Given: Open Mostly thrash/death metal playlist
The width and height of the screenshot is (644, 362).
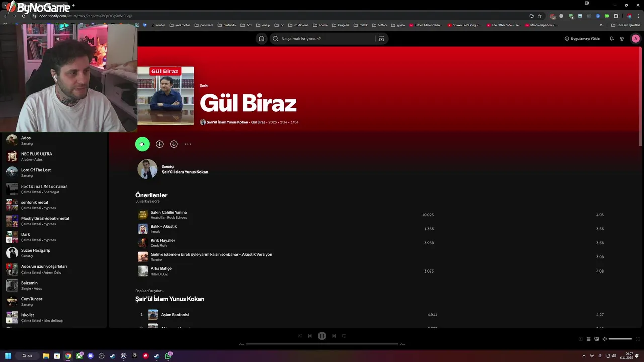Looking at the screenshot, I should [54, 221].
